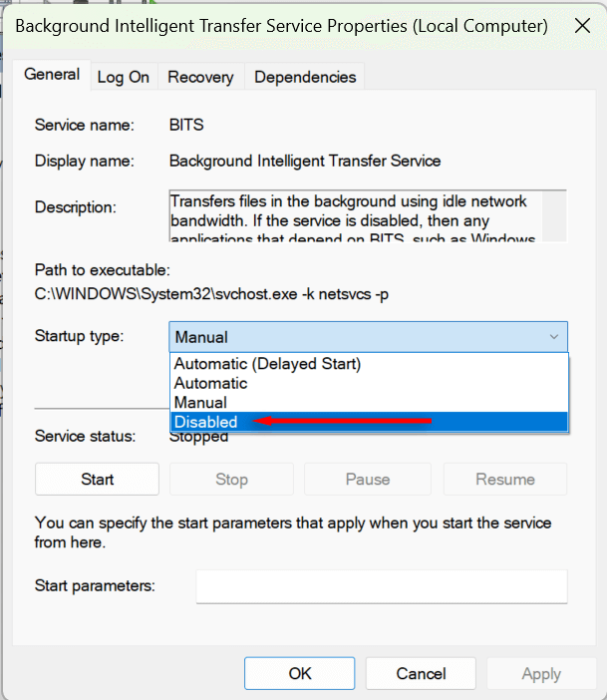Hit the Pause service button
Image resolution: width=607 pixels, height=700 pixels.
367,480
